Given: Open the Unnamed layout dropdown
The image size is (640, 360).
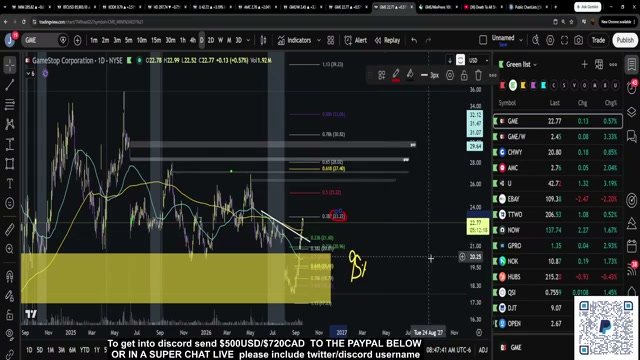Looking at the screenshot, I should click(x=521, y=40).
